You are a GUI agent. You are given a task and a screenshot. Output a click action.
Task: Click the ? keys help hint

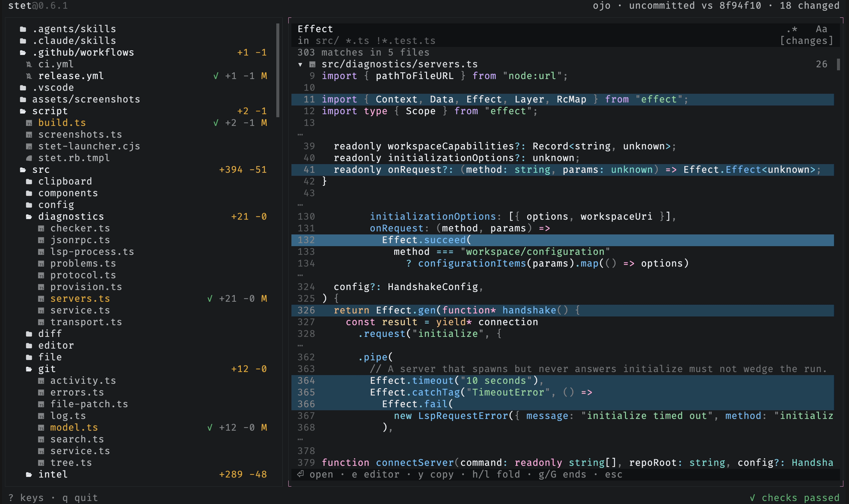26,498
